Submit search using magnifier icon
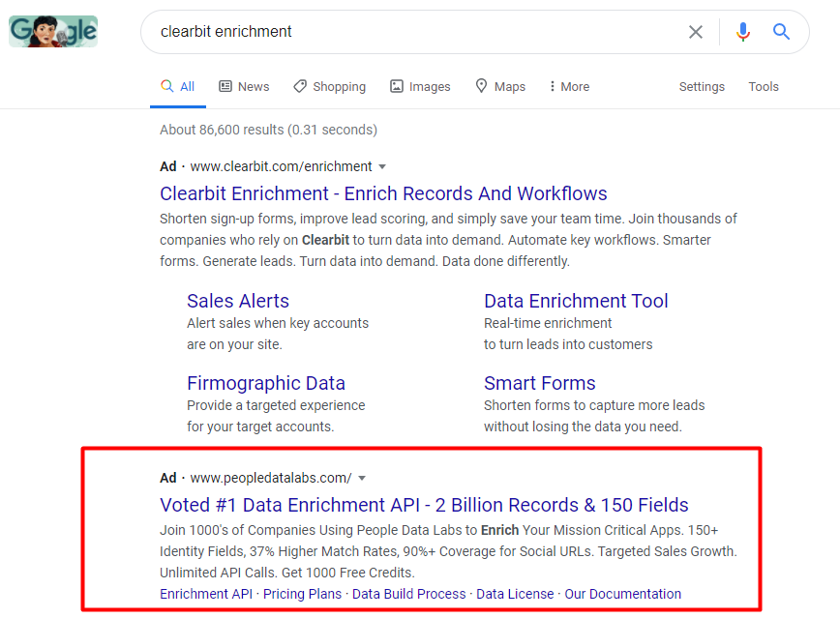Screen dimensions: 840x618 [x=781, y=32]
